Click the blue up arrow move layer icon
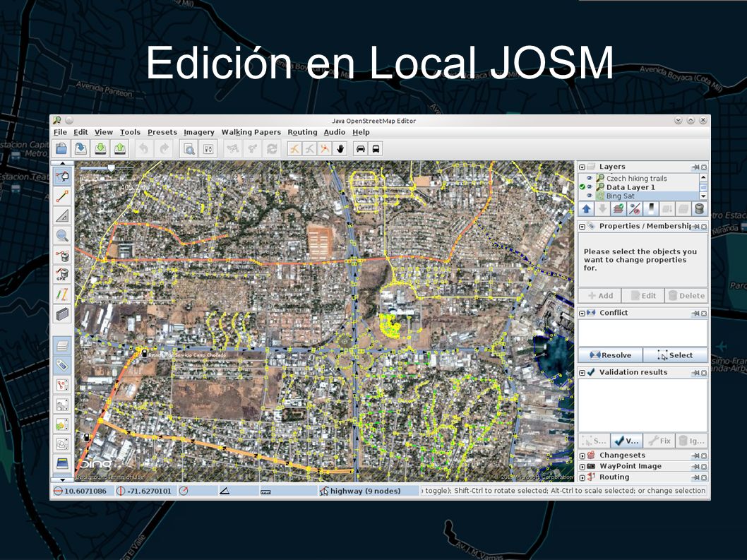This screenshot has width=747, height=560. coord(587,209)
